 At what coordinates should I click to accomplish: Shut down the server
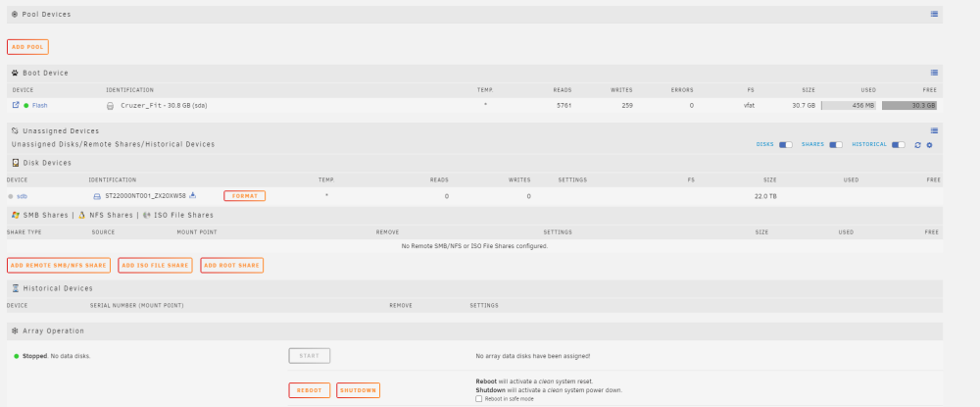358,390
